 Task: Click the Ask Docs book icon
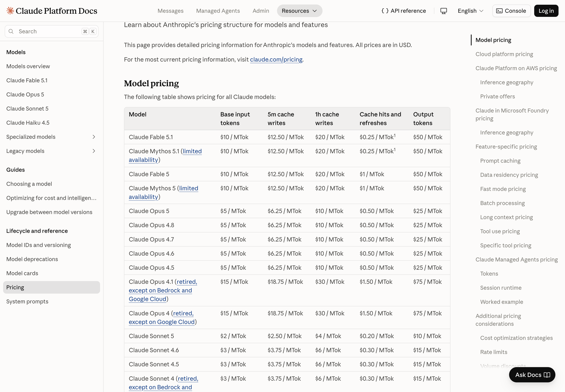click(547, 375)
